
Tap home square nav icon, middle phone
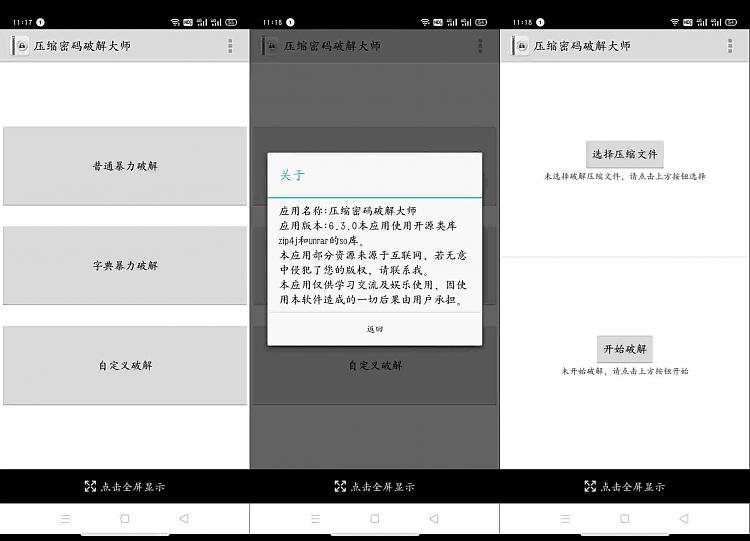(x=375, y=519)
